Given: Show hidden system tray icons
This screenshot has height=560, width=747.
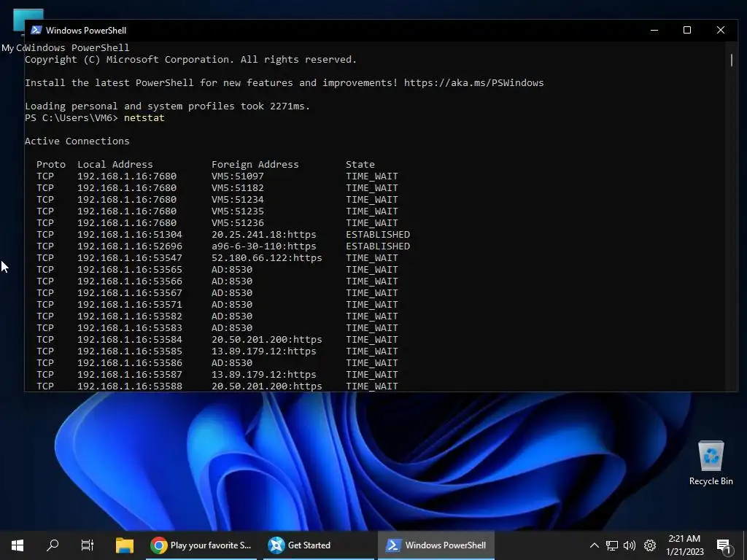Looking at the screenshot, I should click(x=594, y=545).
